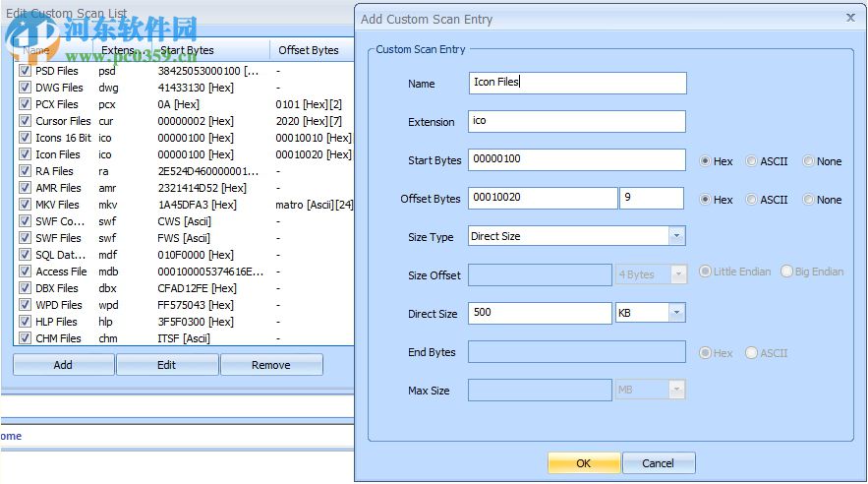Image resolution: width=868 pixels, height=484 pixels.
Task: Toggle the Icons 16 Bit checkbox
Action: click(x=25, y=138)
